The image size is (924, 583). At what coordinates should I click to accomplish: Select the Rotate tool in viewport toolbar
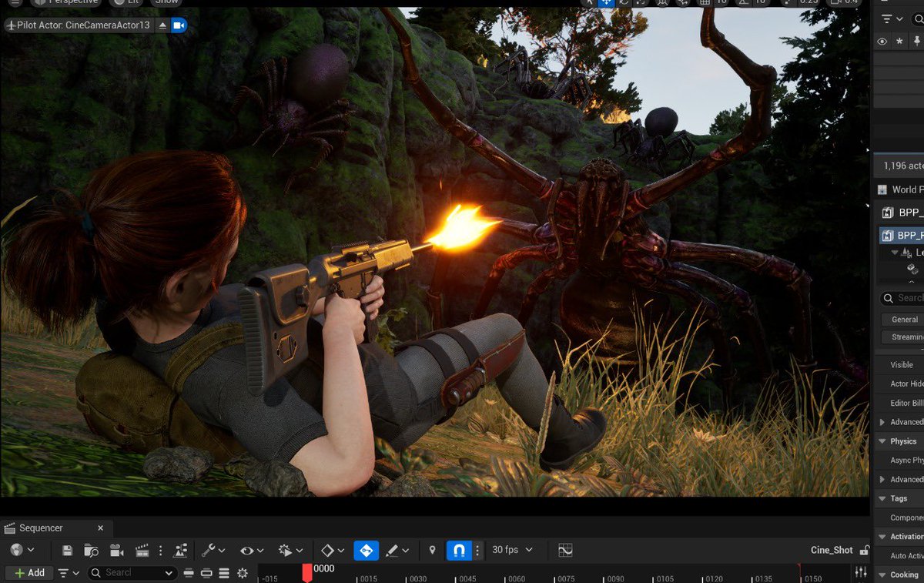pyautogui.click(x=624, y=2)
